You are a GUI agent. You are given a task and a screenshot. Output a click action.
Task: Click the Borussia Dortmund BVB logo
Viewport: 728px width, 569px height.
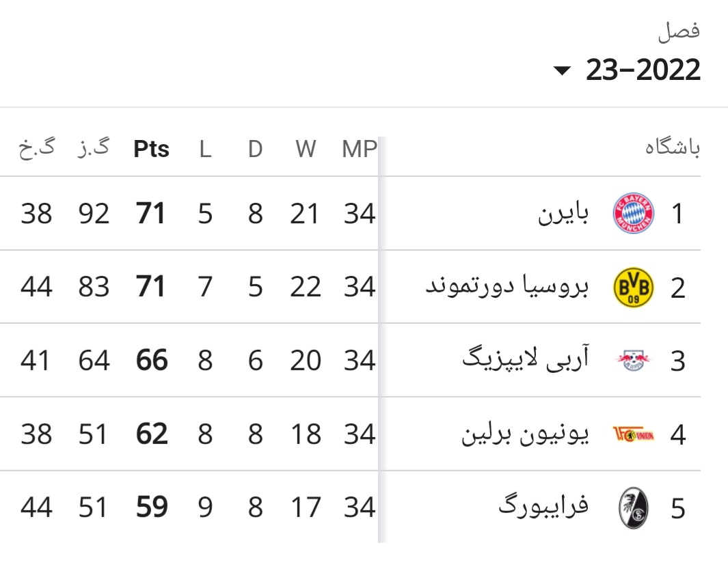point(633,287)
